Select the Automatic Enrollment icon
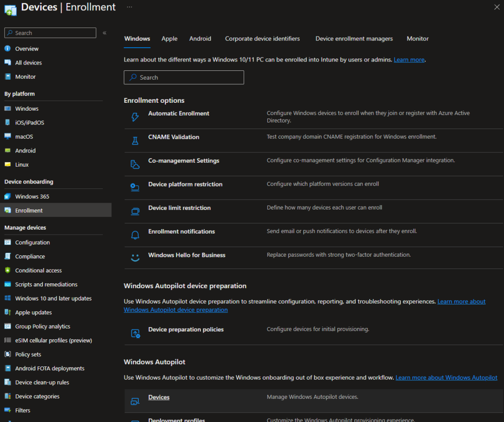The height and width of the screenshot is (422, 504). coord(135,117)
